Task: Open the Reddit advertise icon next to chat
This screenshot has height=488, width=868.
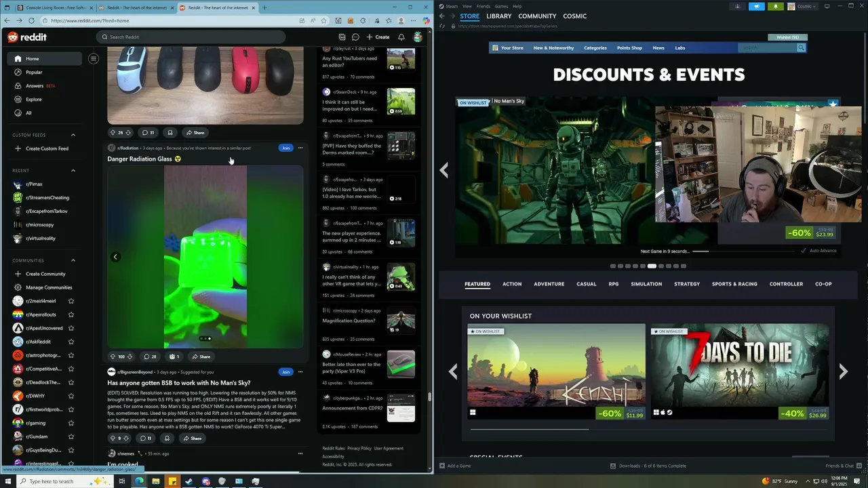Action: [x=342, y=37]
